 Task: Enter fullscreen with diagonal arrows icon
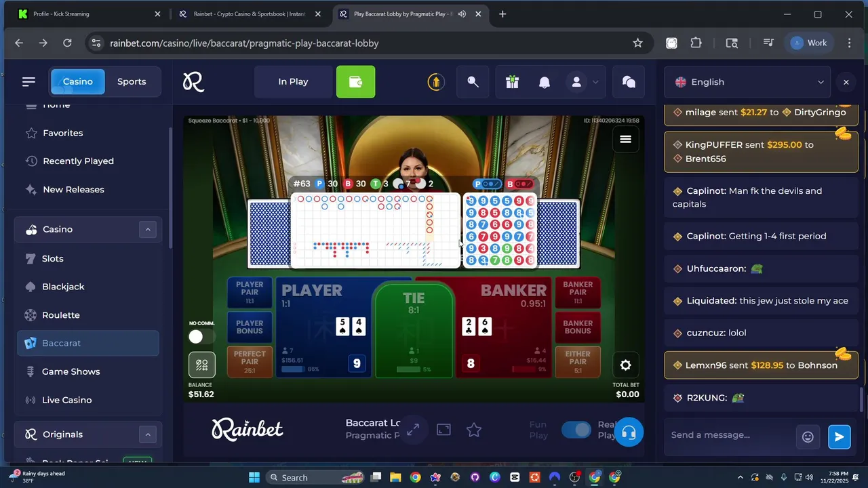413,430
